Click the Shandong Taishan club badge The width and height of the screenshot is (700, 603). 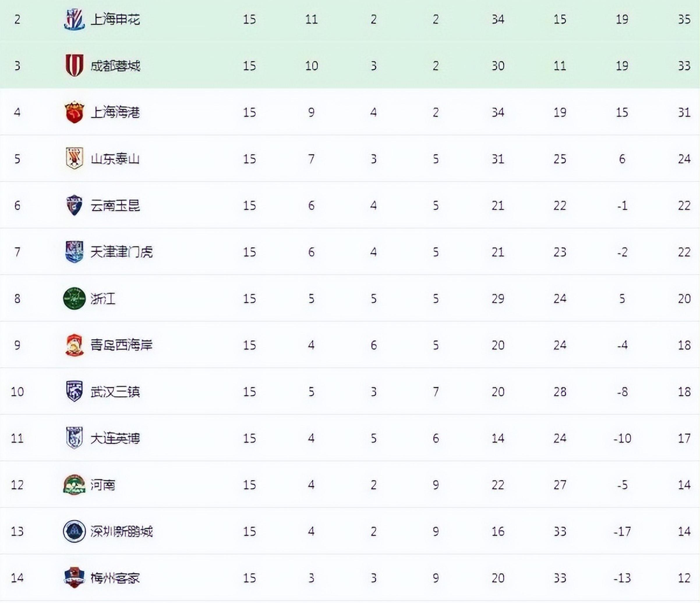[x=74, y=158]
